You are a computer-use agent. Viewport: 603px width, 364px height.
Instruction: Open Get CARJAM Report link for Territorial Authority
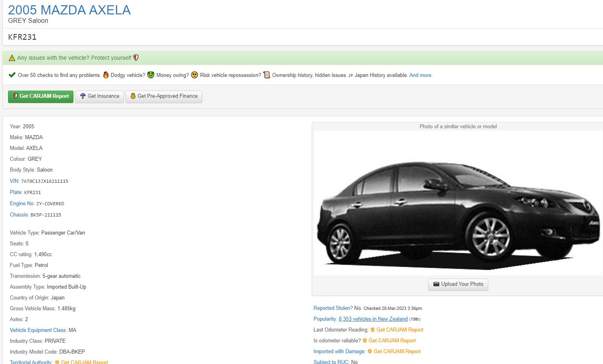84,362
